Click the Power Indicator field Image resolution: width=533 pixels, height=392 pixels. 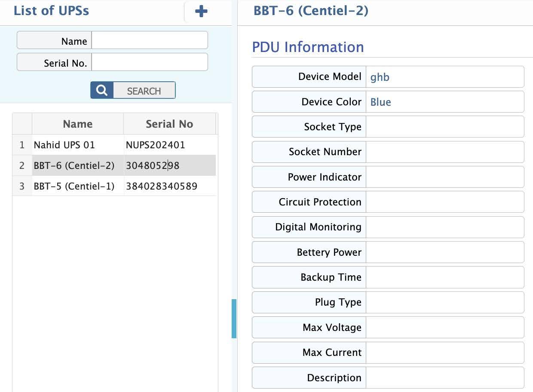[444, 177]
